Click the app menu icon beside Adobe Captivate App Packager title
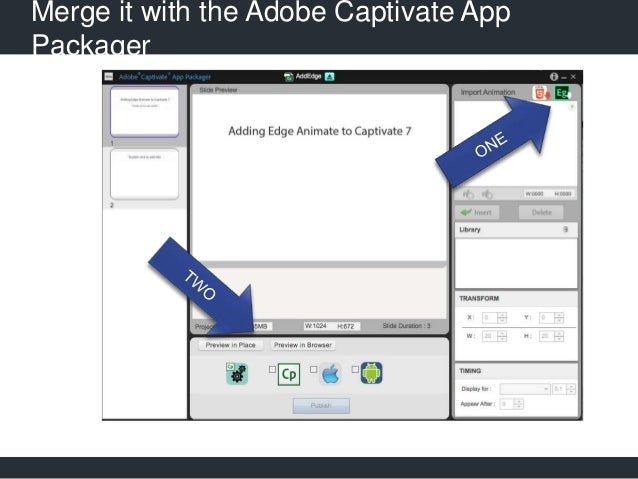Image resolution: width=638 pixels, height=479 pixels. point(109,77)
